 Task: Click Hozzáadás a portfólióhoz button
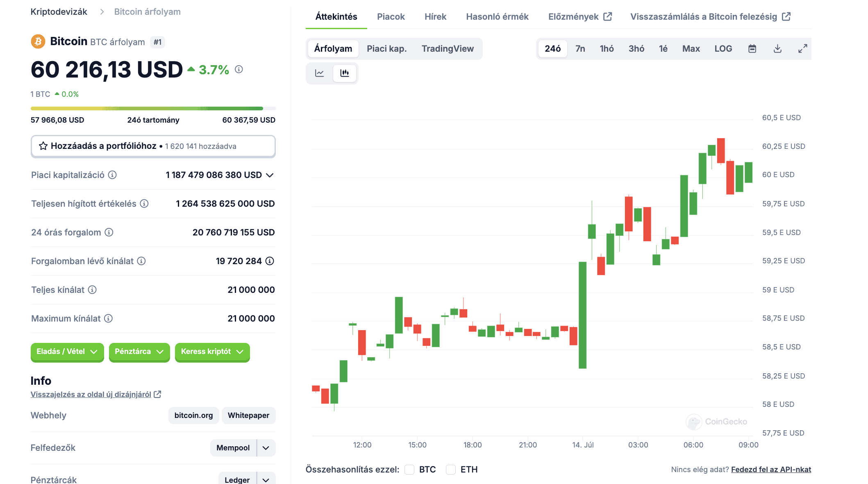tap(153, 146)
